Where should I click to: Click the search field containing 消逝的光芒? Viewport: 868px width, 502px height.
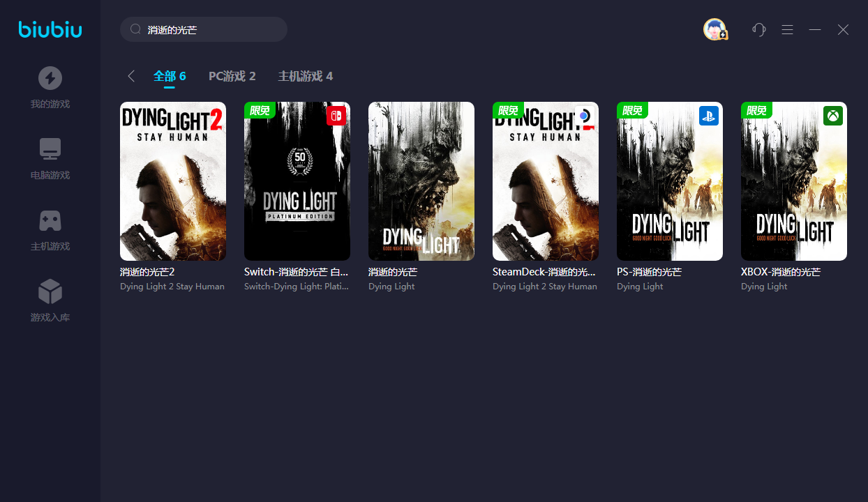click(209, 29)
